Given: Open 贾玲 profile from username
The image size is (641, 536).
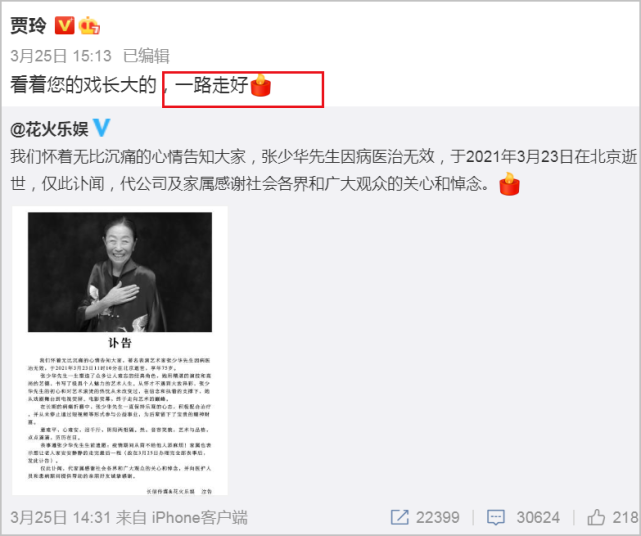Looking at the screenshot, I should [28, 25].
